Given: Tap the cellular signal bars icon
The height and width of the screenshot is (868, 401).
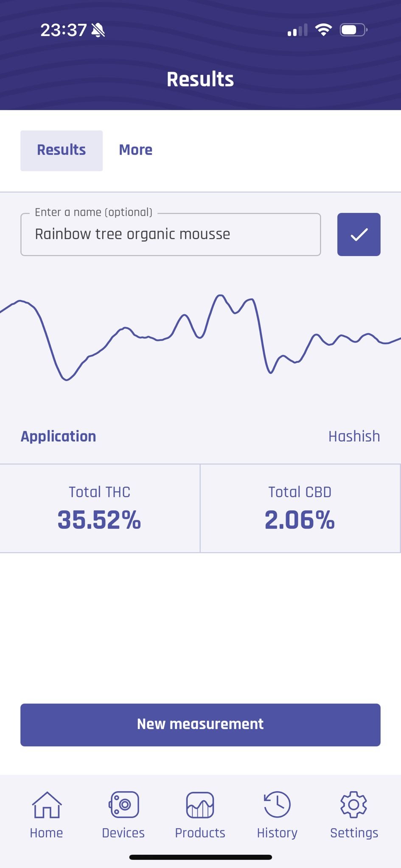Looking at the screenshot, I should point(297,31).
